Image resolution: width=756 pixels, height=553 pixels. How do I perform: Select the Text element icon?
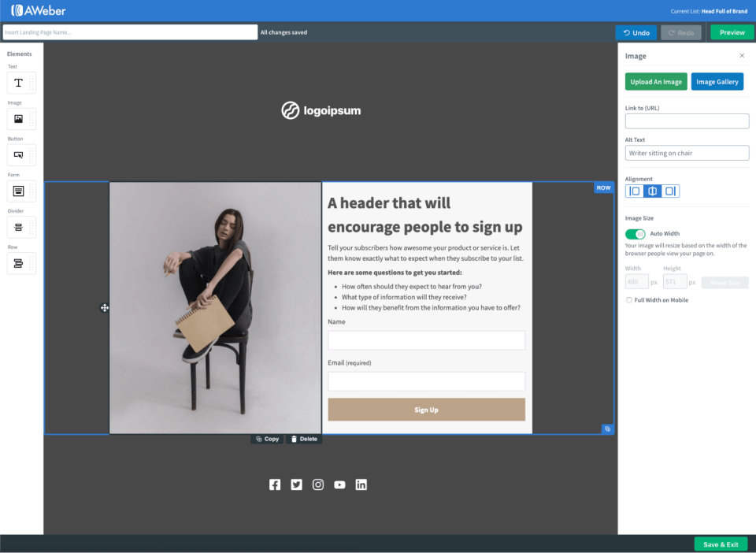(x=21, y=82)
